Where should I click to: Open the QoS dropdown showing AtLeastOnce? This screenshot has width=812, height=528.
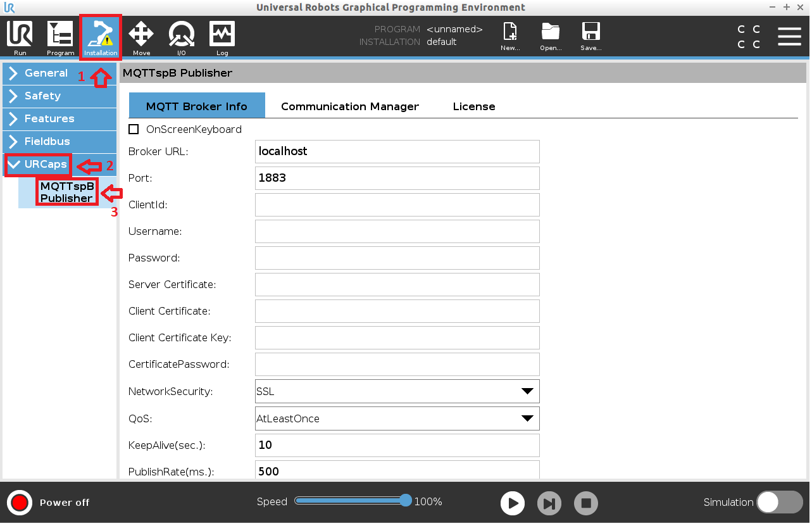point(397,418)
